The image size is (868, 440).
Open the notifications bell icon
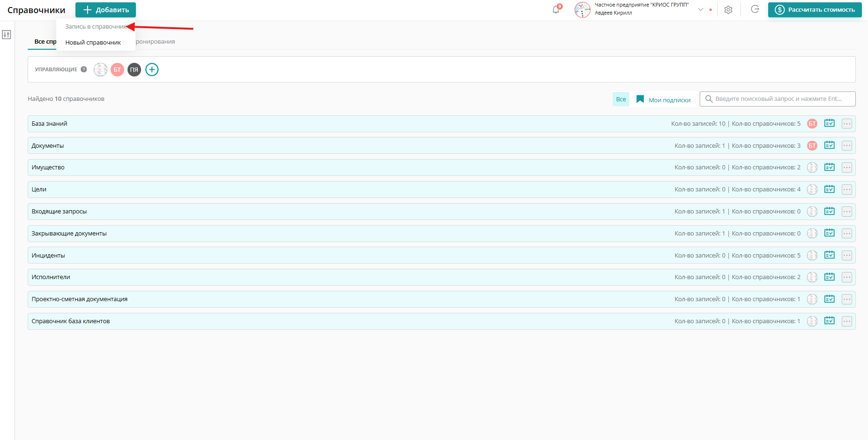(556, 9)
